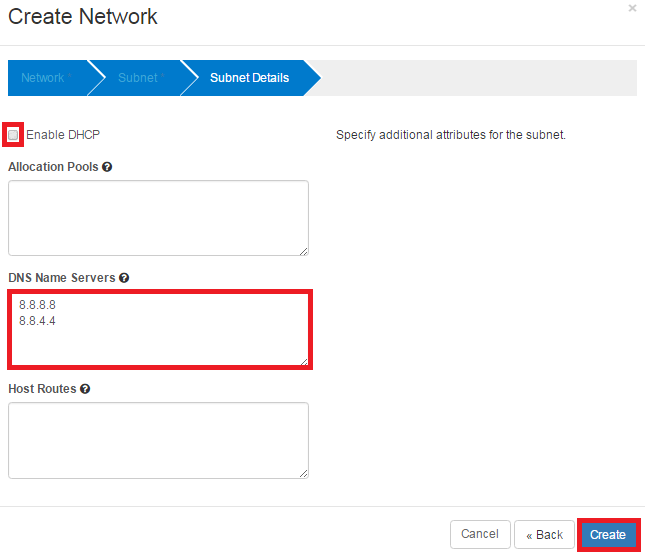This screenshot has width=645, height=558.
Task: Click the Allocation Pools help icon
Action: (107, 167)
